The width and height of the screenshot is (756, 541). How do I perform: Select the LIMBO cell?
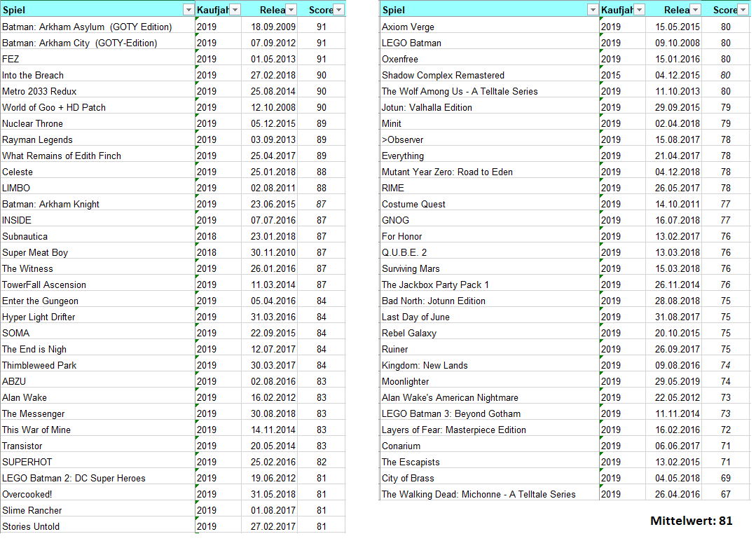click(x=97, y=188)
